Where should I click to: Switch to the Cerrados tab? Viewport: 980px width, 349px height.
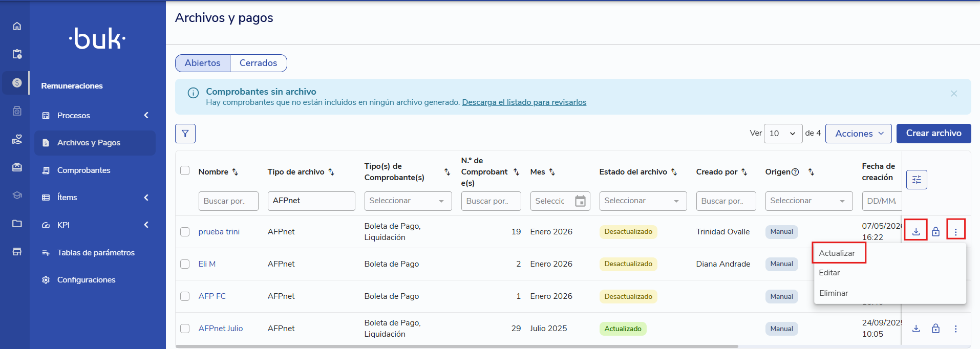258,63
